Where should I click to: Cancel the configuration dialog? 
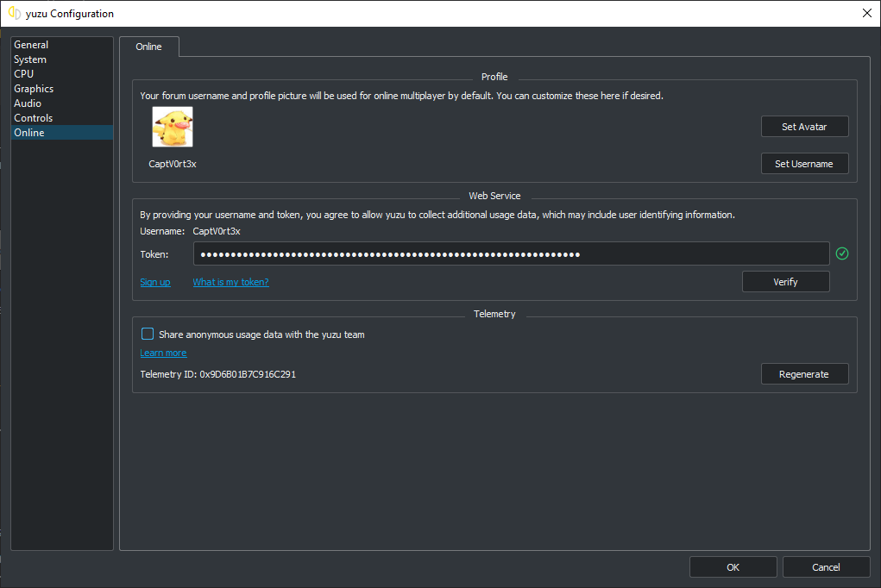coord(826,566)
